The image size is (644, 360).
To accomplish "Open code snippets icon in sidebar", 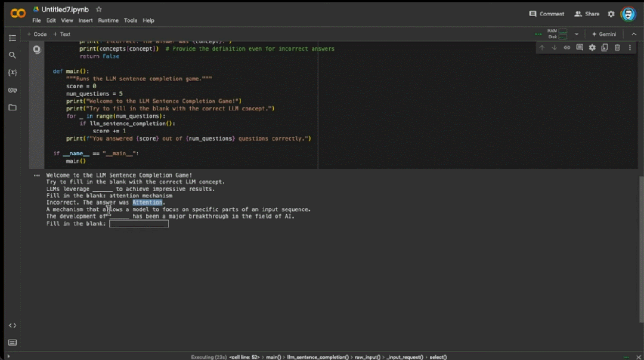I will [13, 325].
